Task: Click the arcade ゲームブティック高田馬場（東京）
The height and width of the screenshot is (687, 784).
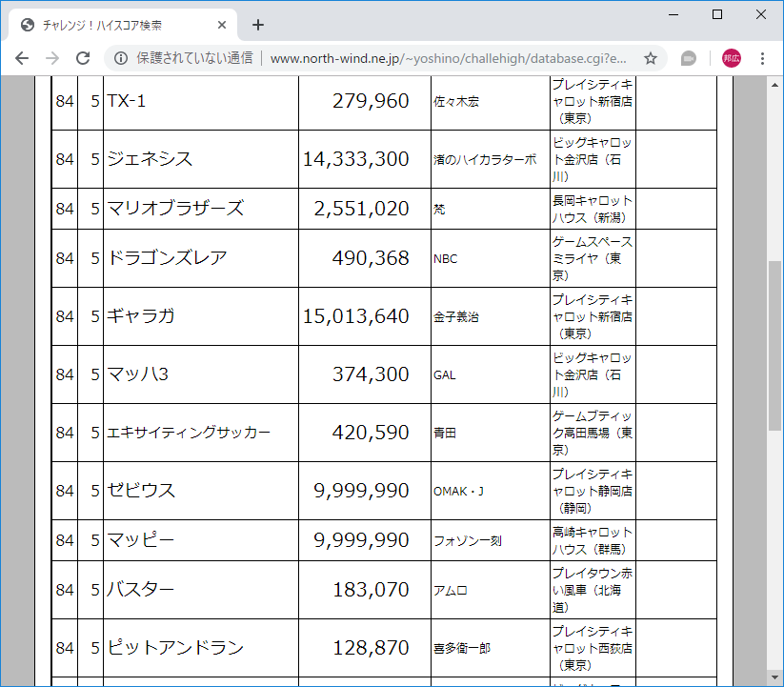Action: pos(593,433)
